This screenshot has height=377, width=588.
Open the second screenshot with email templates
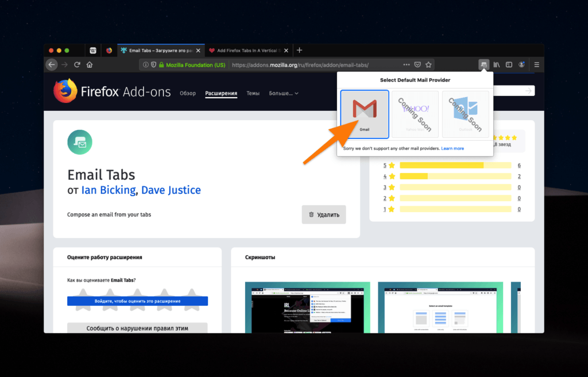440,307
